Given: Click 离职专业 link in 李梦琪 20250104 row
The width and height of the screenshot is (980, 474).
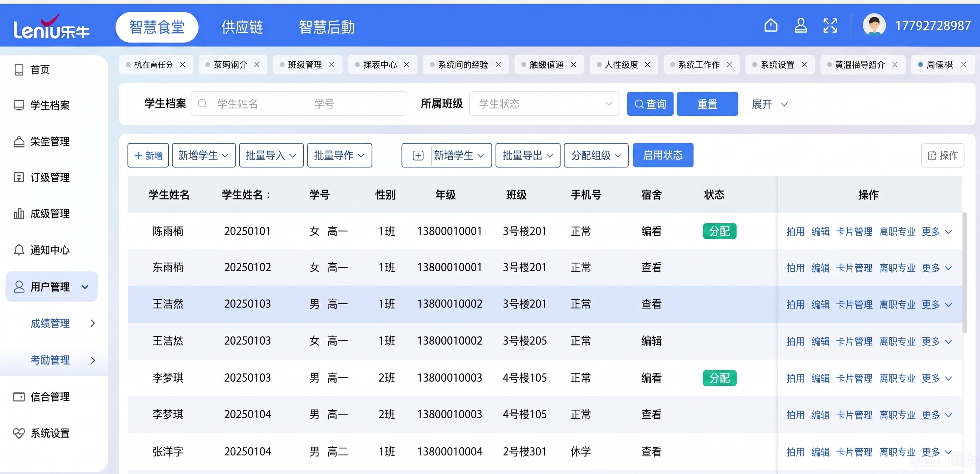Looking at the screenshot, I should click(x=897, y=415).
